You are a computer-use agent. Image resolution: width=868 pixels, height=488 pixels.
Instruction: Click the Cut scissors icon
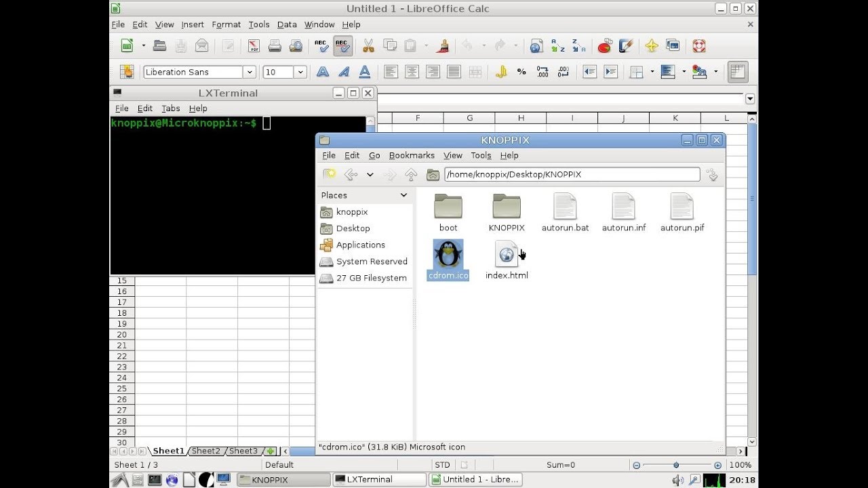368,46
